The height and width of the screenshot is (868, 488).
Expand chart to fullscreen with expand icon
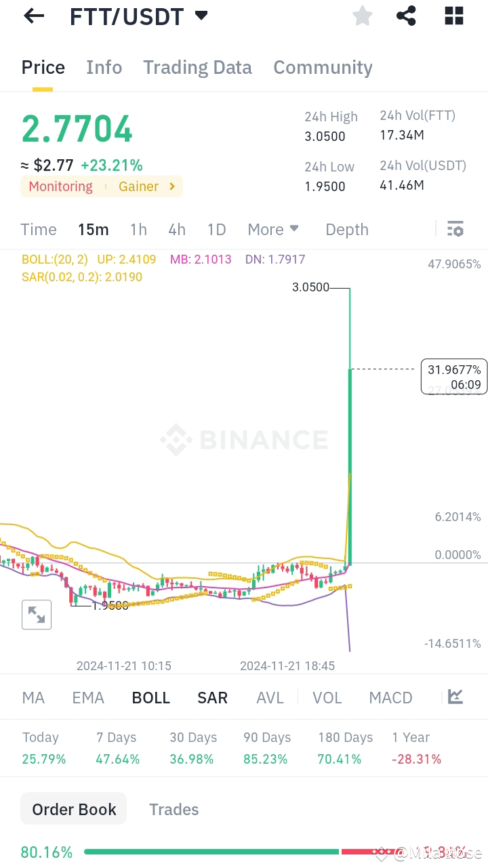(x=36, y=615)
